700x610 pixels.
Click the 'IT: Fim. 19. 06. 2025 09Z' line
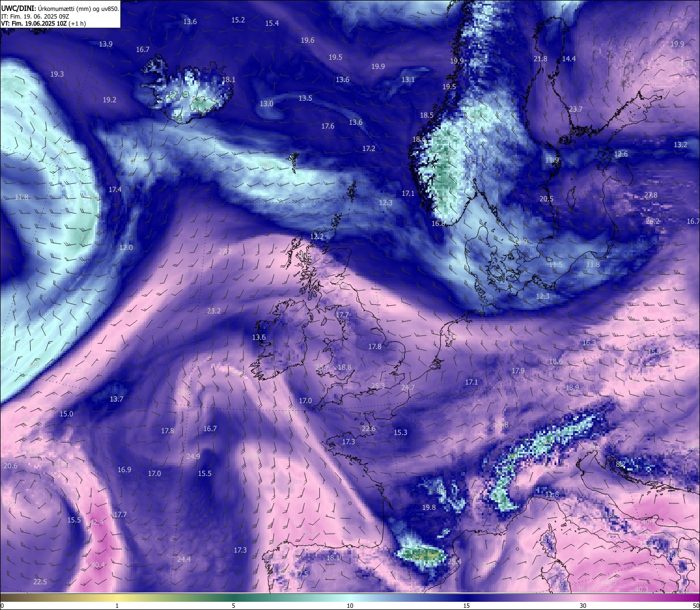(x=35, y=16)
